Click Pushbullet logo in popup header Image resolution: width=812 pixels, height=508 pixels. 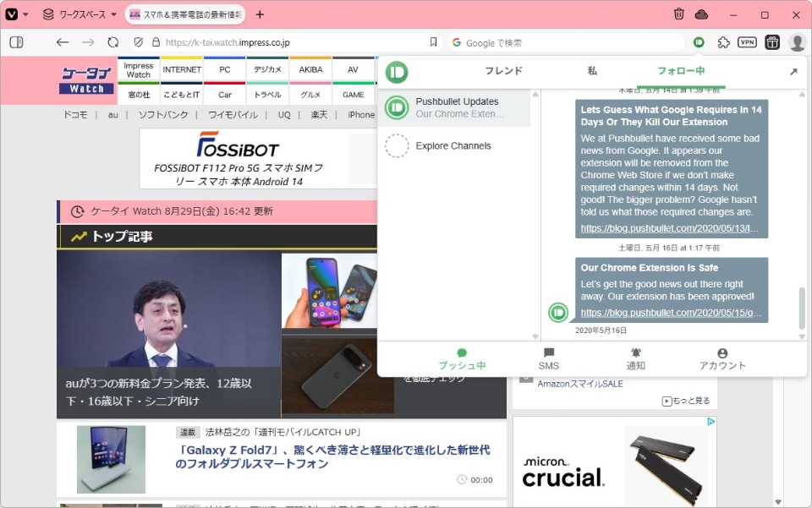397,73
